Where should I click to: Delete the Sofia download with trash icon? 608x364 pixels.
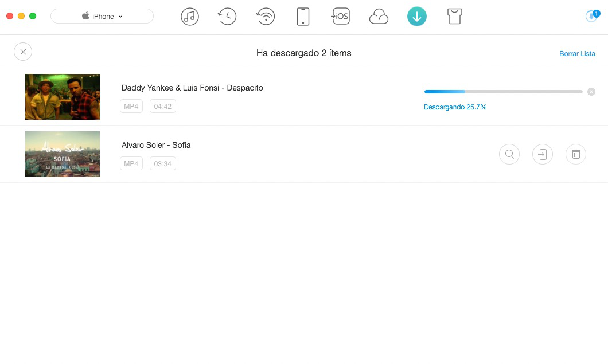(576, 154)
